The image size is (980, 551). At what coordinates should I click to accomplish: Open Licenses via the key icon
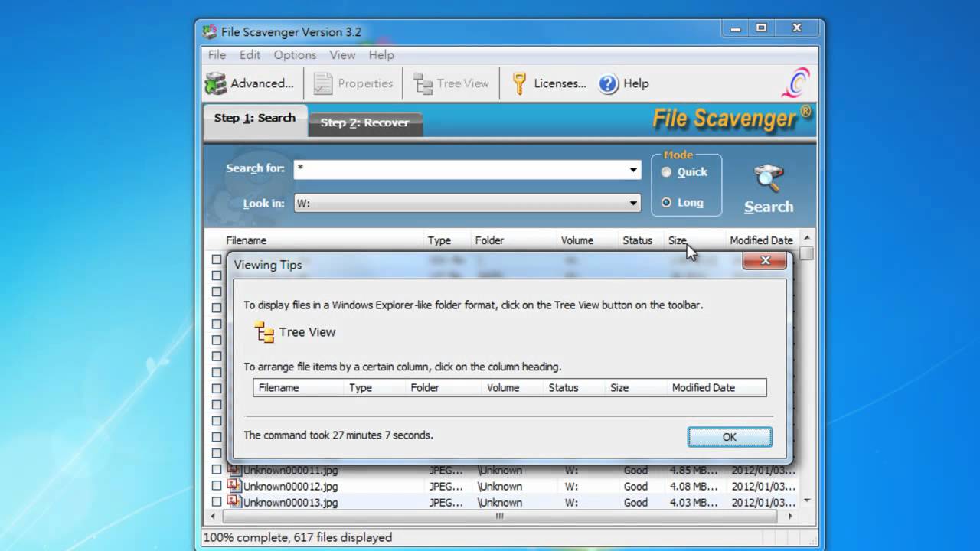click(x=520, y=83)
